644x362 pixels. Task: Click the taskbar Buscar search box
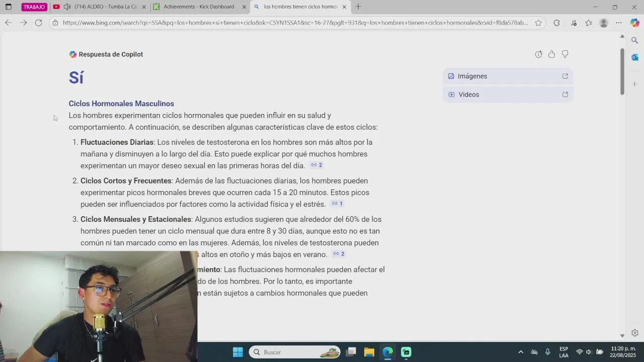[x=295, y=352]
